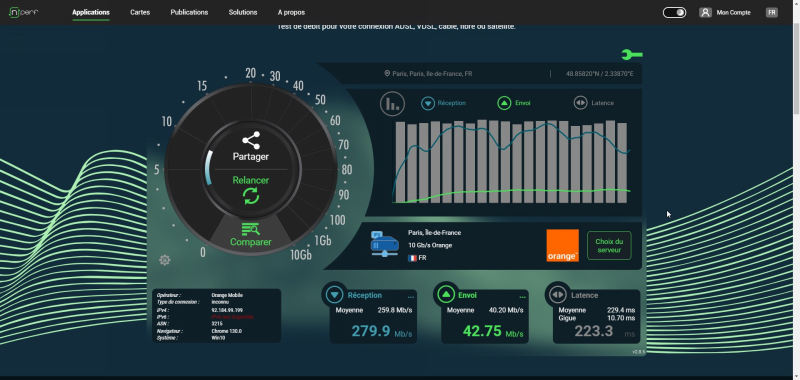Screen dimensions: 800x380
Task: Click the Choix du serveur button
Action: coord(609,245)
